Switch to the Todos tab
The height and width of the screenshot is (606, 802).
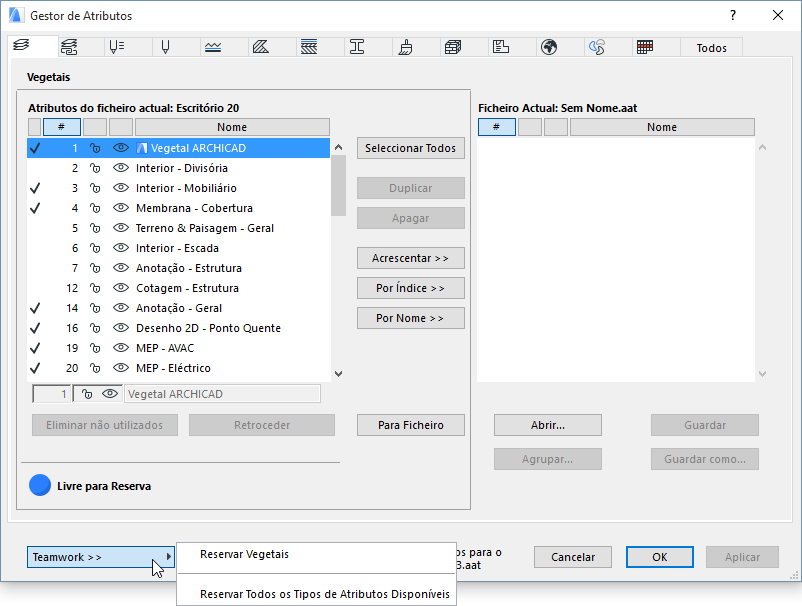711,48
